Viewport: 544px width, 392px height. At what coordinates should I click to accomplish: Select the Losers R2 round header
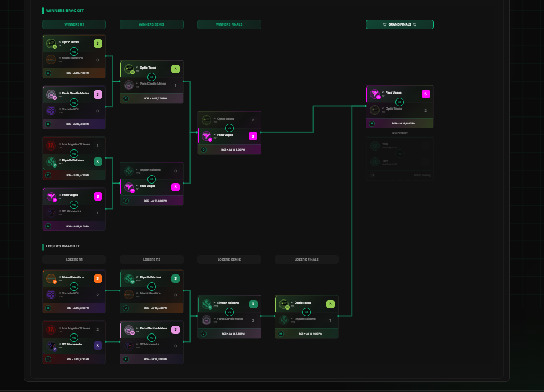[152, 260]
